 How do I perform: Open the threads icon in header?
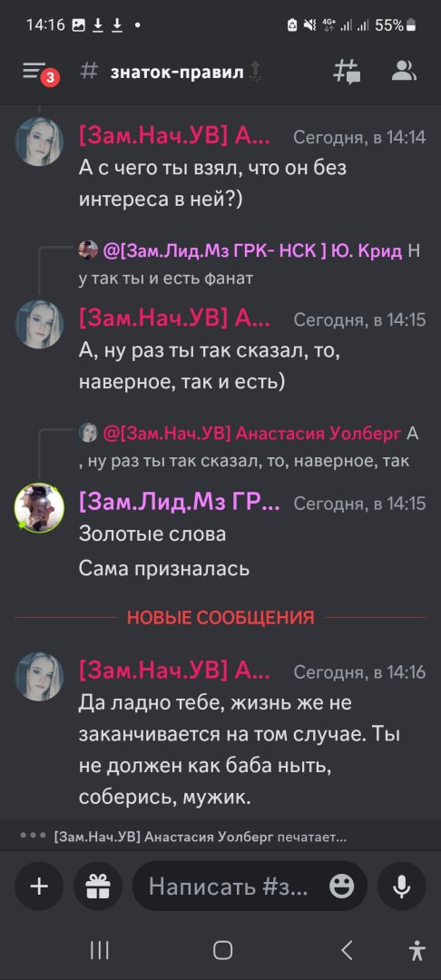(347, 72)
